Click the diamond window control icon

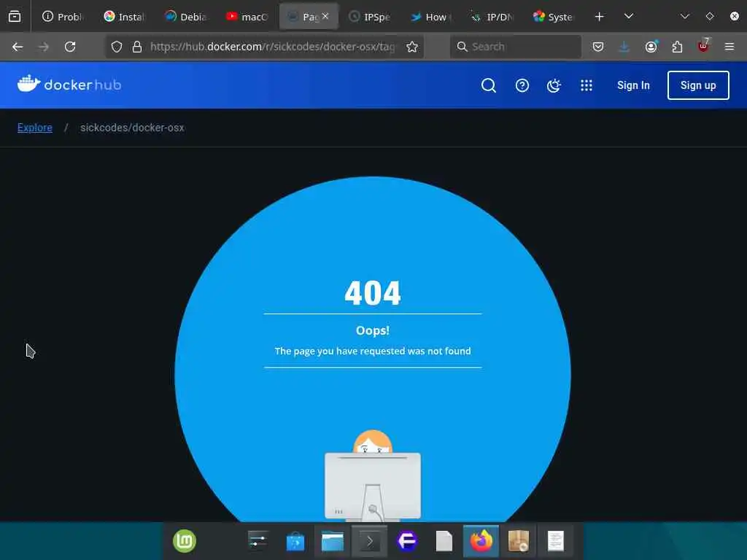click(710, 16)
